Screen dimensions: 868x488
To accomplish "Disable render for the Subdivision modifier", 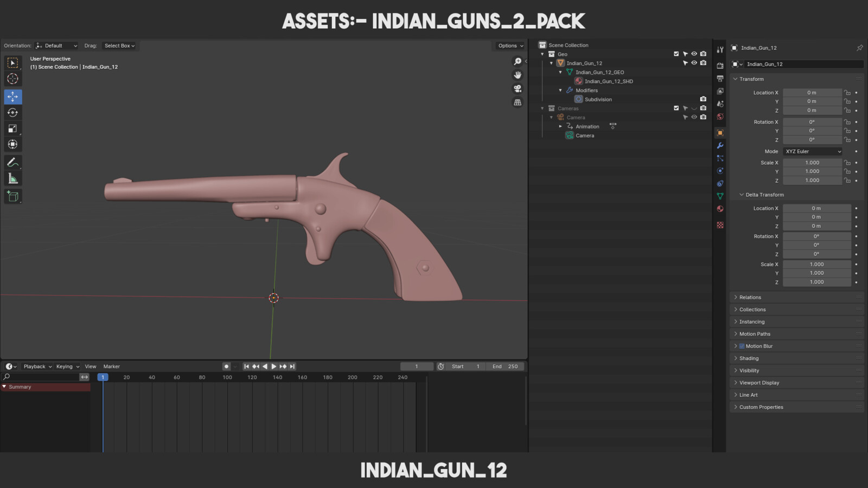I will tap(703, 99).
